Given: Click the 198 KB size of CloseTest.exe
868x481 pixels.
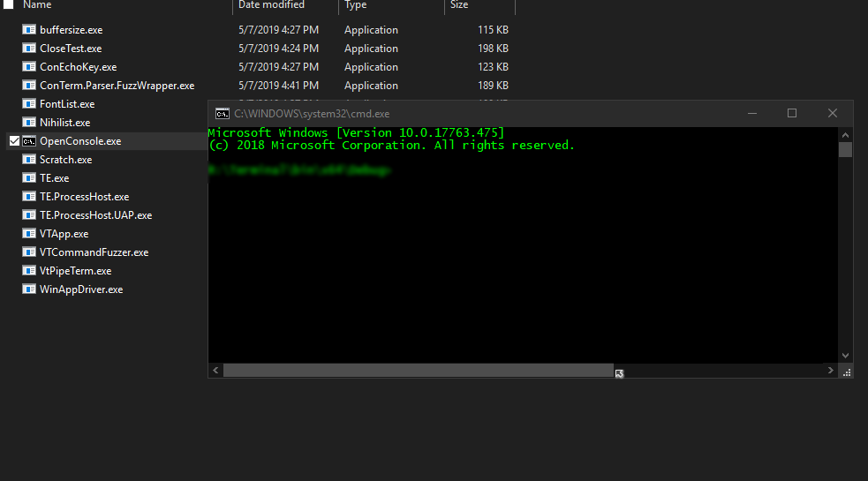Looking at the screenshot, I should point(493,49).
